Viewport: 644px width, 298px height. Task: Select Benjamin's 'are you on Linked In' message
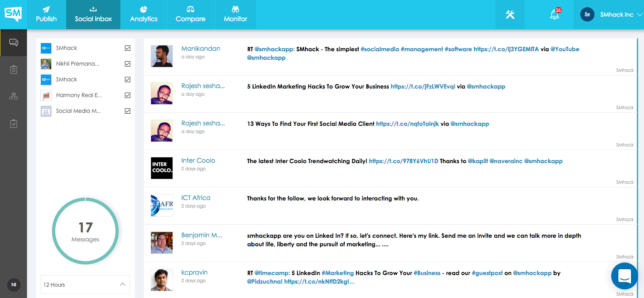pos(414,240)
